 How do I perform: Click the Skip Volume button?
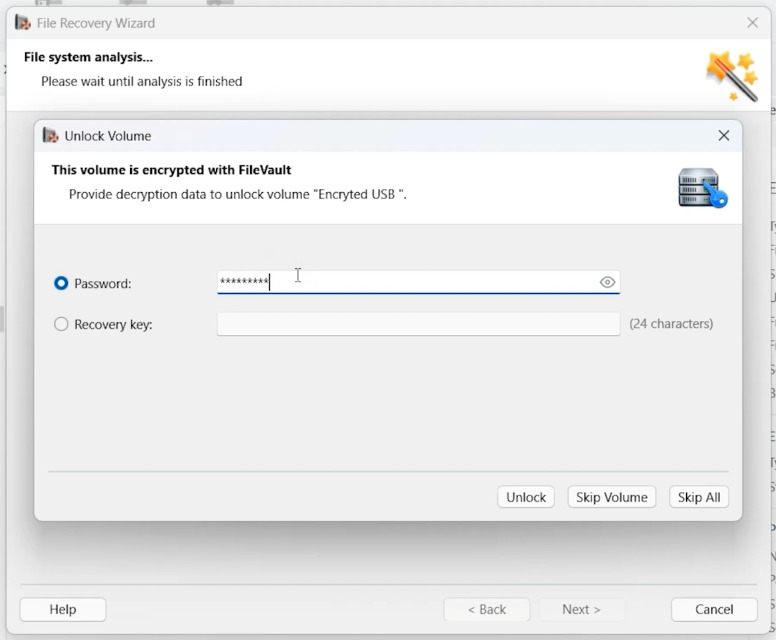[612, 497]
